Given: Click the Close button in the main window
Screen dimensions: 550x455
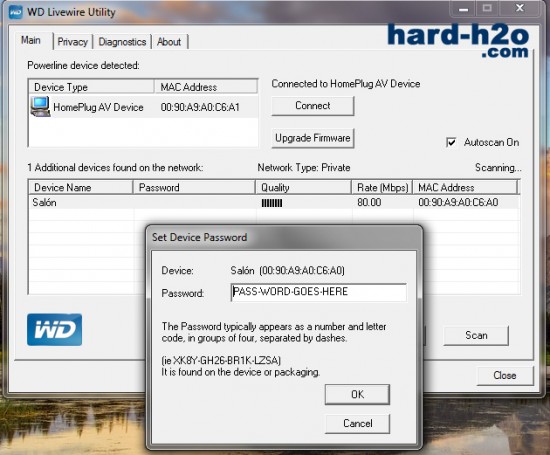Looking at the screenshot, I should point(505,375).
